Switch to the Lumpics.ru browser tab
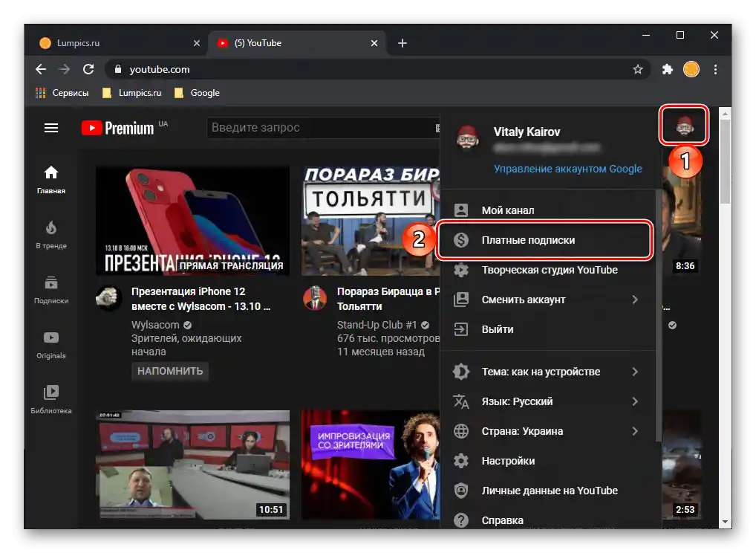 point(119,43)
